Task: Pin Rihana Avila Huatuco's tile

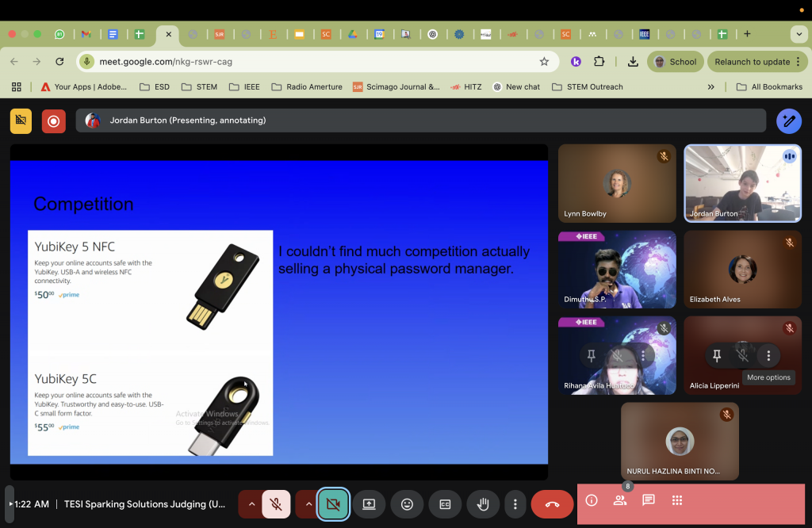Action: (x=592, y=356)
